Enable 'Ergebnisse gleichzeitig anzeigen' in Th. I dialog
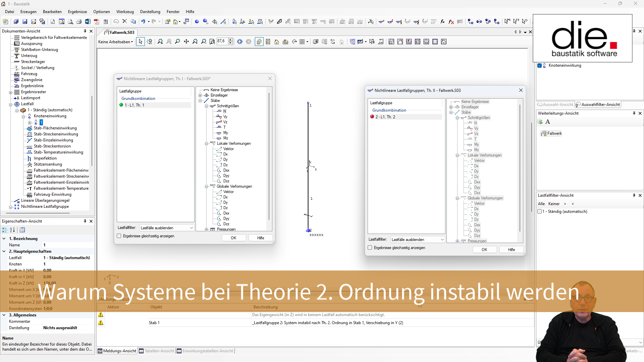This screenshot has width=644, height=362. [x=119, y=236]
